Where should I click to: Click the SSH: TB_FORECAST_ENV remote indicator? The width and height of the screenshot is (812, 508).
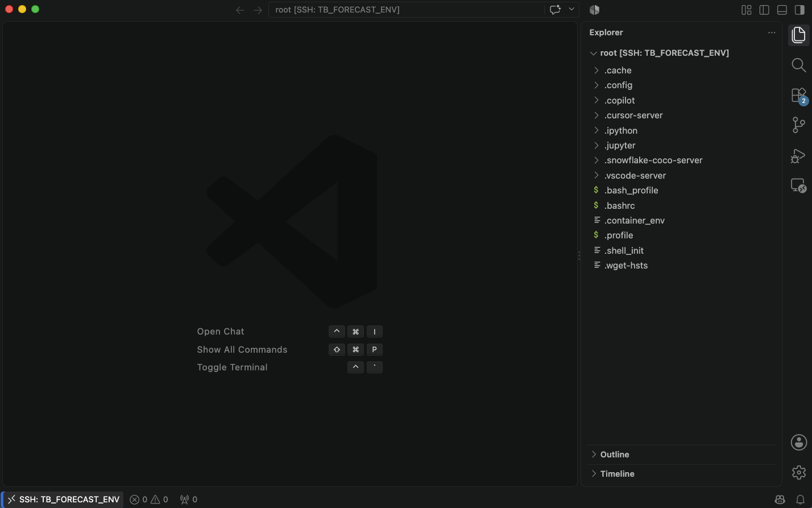64,499
